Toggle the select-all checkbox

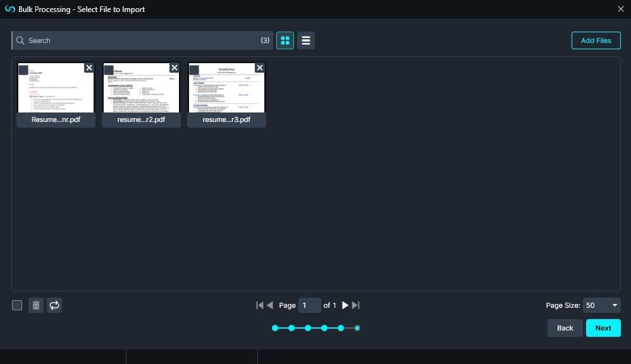pos(18,305)
